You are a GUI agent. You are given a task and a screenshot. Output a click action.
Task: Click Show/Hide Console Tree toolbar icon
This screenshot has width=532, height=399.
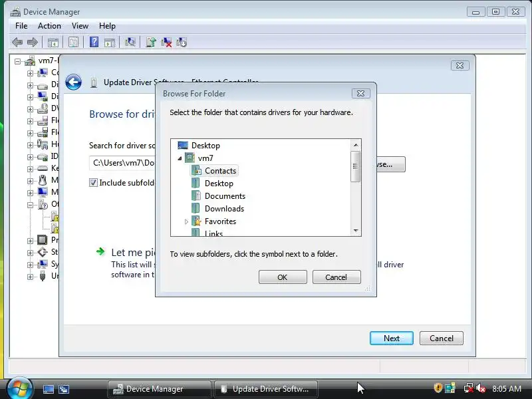[53, 43]
